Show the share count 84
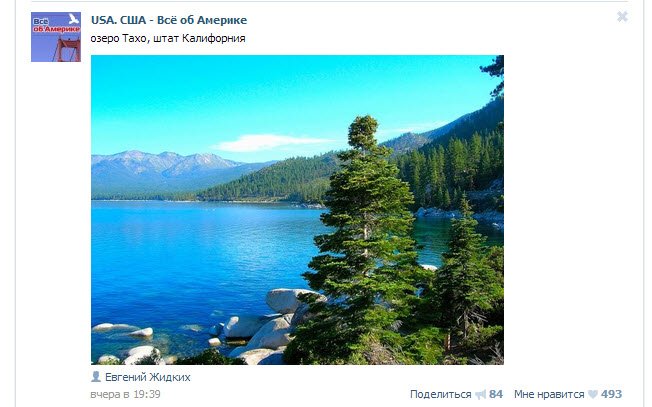This screenshot has height=407, width=652. pos(496,394)
